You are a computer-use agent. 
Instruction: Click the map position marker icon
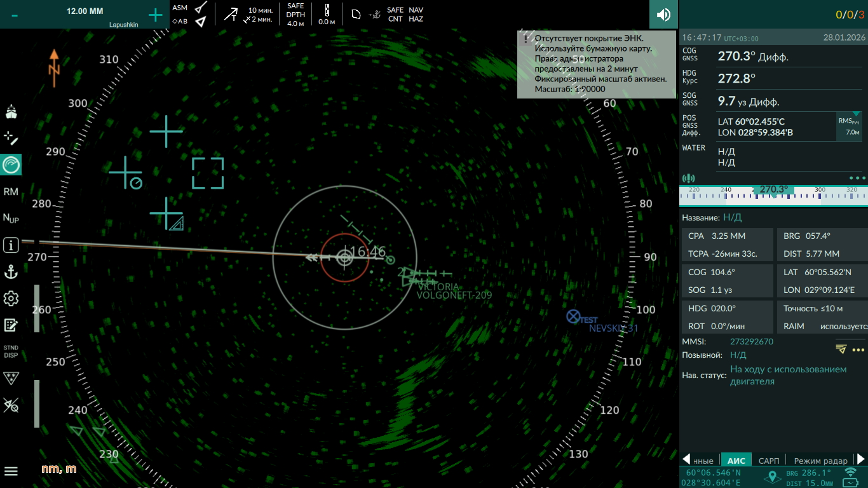[772, 477]
